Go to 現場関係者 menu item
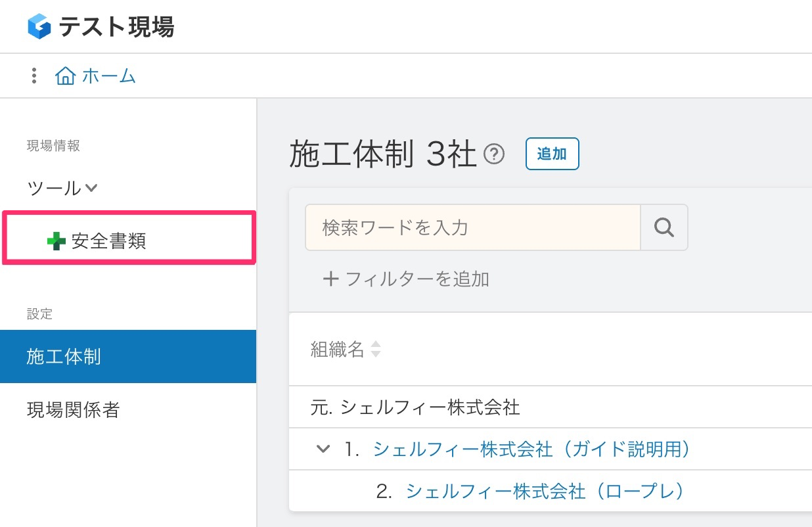Image resolution: width=812 pixels, height=527 pixels. click(x=74, y=410)
